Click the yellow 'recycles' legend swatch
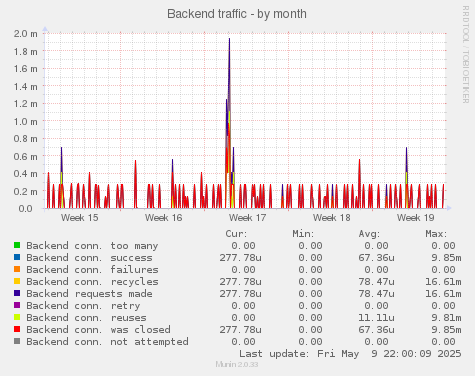This screenshot has height=376, width=475. [17, 281]
